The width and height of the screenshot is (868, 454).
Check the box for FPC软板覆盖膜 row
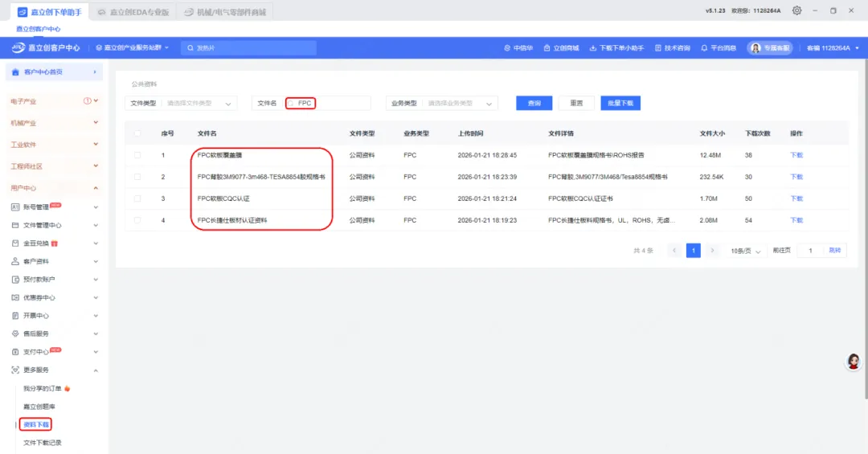(137, 155)
